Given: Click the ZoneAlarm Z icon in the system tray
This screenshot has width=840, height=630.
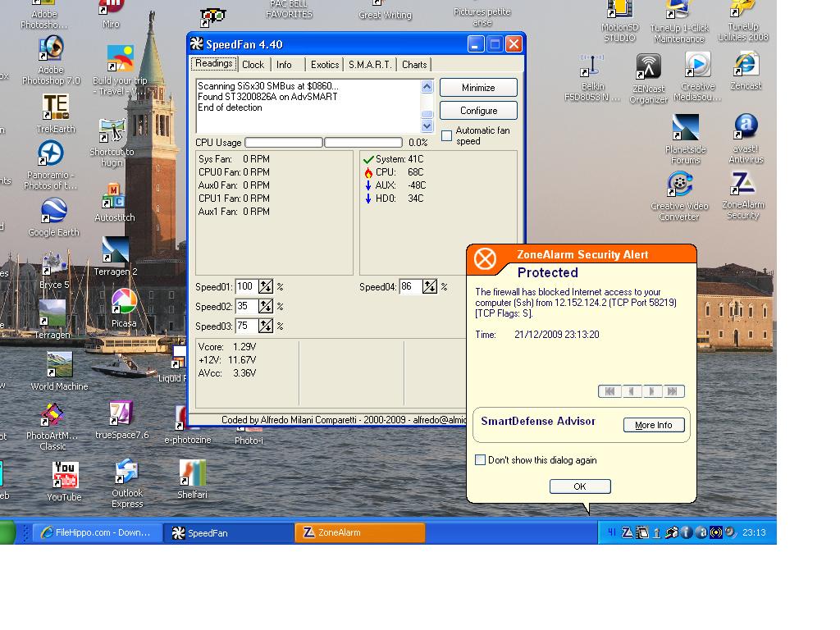Looking at the screenshot, I should pyautogui.click(x=627, y=532).
